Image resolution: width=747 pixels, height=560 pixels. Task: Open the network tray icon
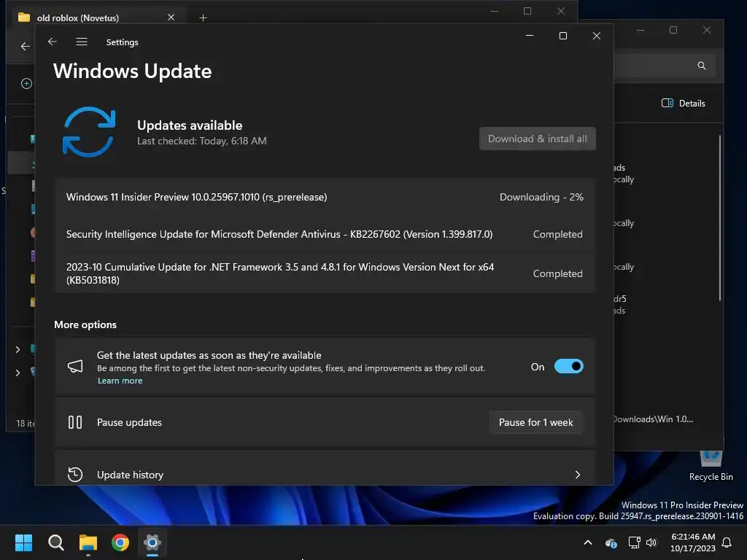click(634, 542)
